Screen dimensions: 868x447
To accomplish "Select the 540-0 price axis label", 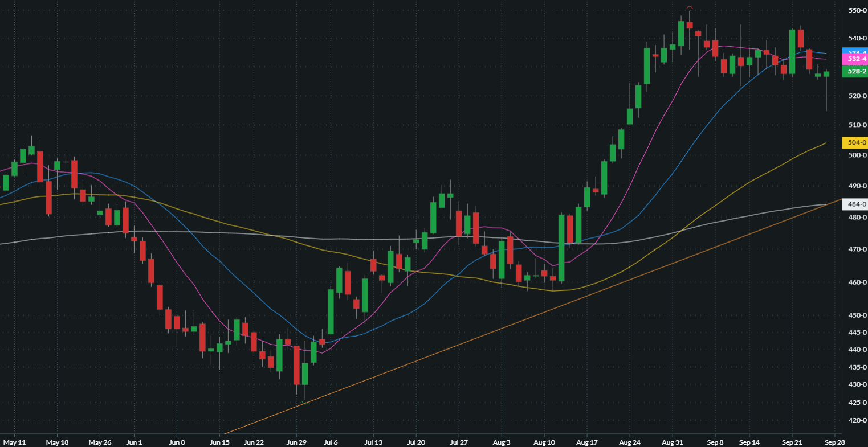I will coord(857,38).
